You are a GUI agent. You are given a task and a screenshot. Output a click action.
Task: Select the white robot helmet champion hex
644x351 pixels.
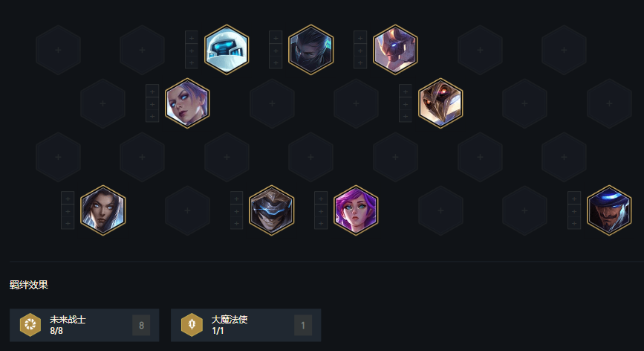tap(227, 50)
